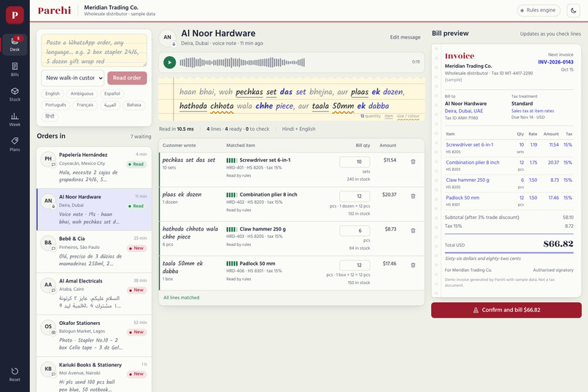Click 'All lines matched' status text
The width and height of the screenshot is (588, 392).
(x=182, y=298)
